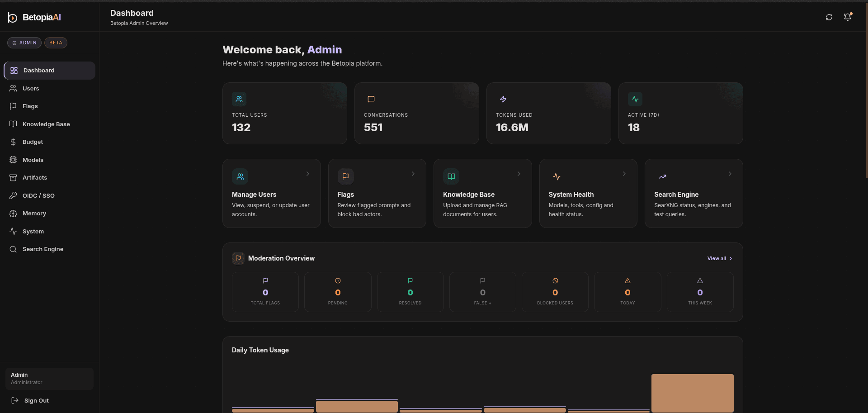This screenshot has height=413, width=868.
Task: Click the Total Users value 132
Action: coord(241,128)
